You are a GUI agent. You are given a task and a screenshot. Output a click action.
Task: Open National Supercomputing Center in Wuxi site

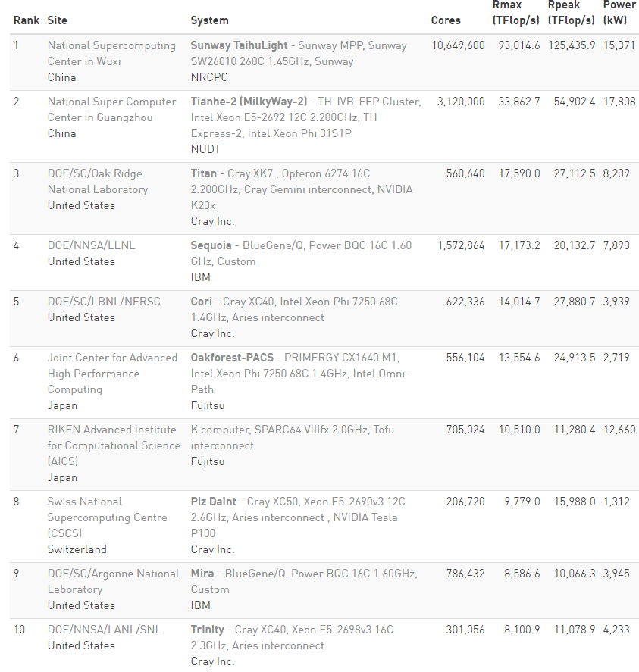pyautogui.click(x=111, y=53)
